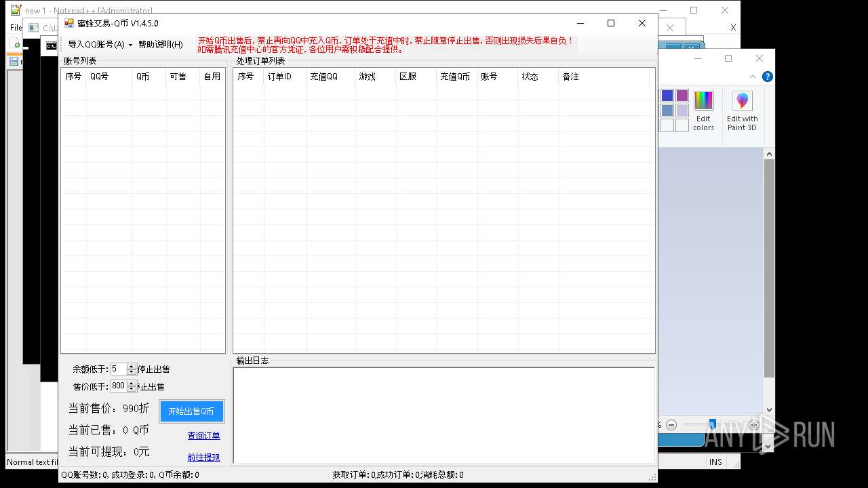Click inside the 输出日志 text area
Viewport: 868px width, 488px height.
coord(444,415)
